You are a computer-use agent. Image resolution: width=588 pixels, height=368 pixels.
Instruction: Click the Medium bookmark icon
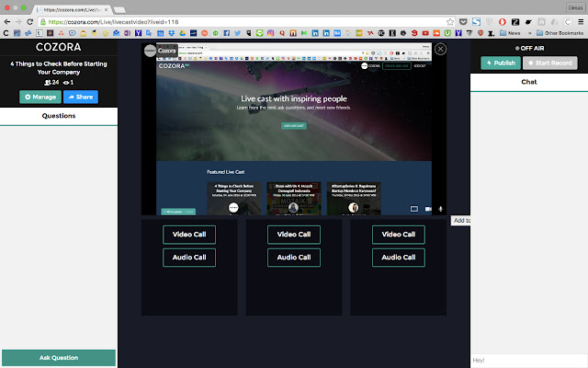(304, 33)
